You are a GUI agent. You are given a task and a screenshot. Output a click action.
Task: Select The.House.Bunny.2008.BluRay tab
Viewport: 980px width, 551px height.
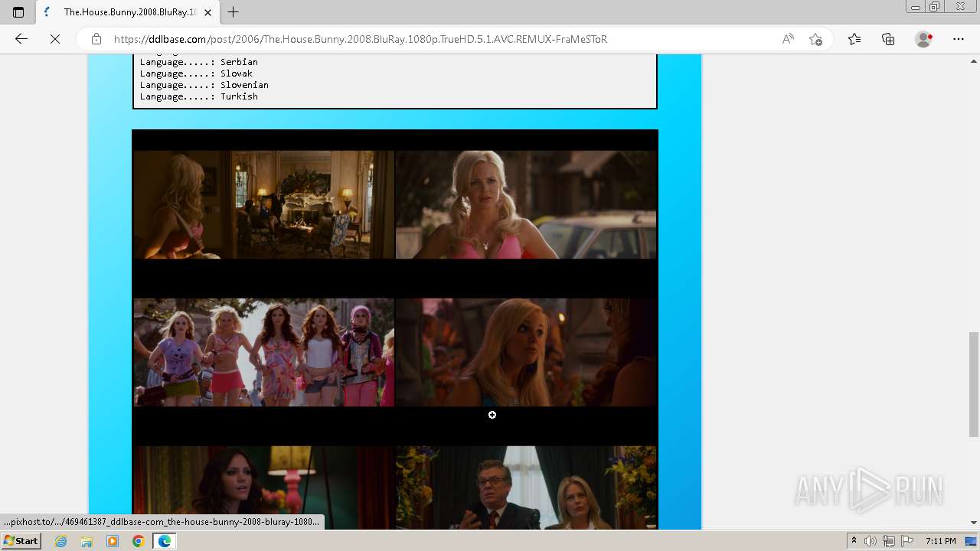[127, 12]
